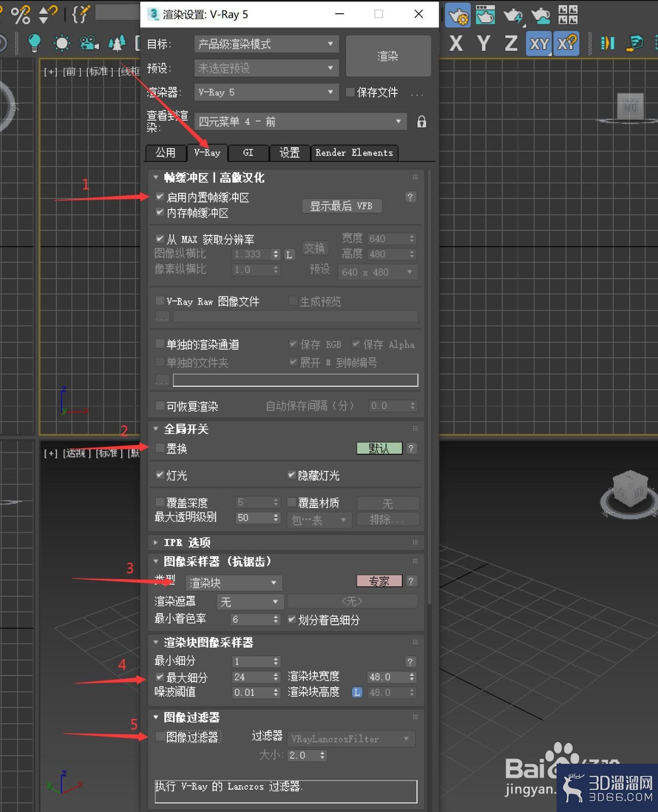Collapse 图像采样器 (抗锯齿) rollout

156,561
